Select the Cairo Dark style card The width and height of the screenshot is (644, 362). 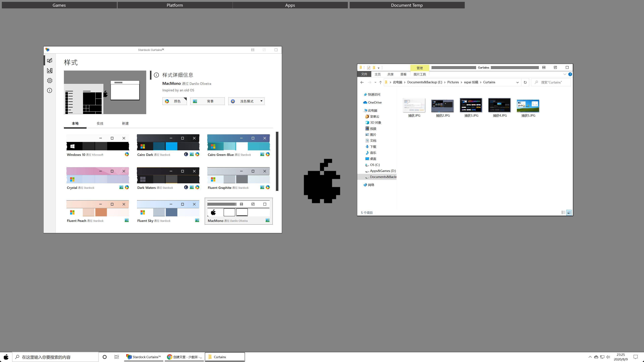[x=168, y=146]
